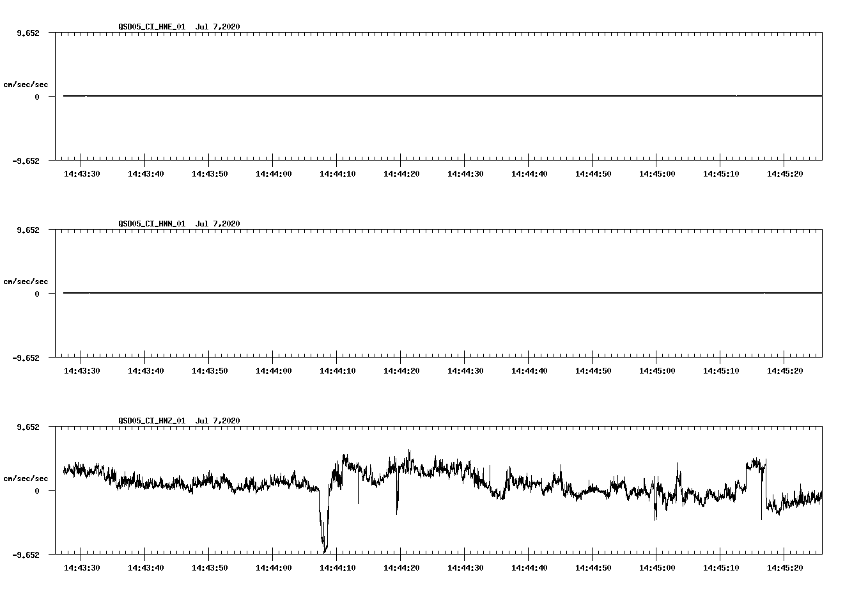This screenshot has width=868, height=591.
Task: Click 14:44:40 time label on HNZ axis
Action: coord(529,568)
